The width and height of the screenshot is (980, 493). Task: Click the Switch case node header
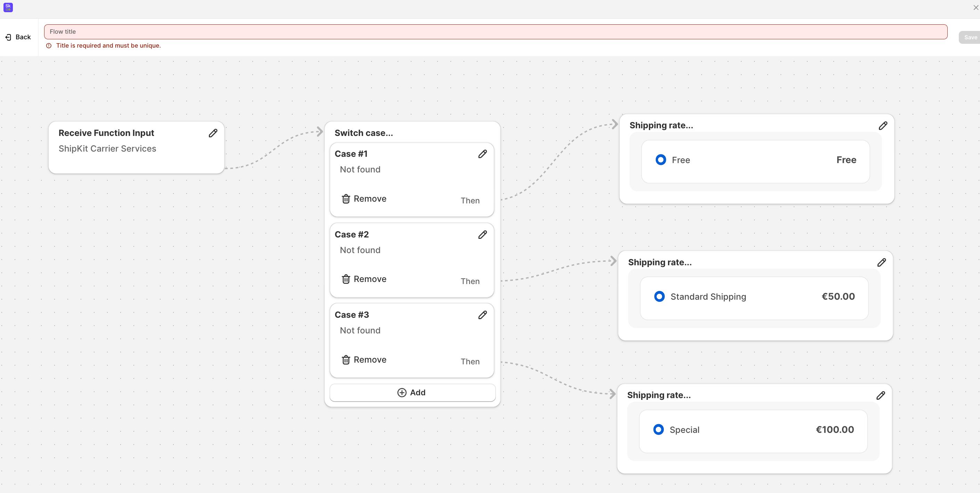(x=364, y=133)
